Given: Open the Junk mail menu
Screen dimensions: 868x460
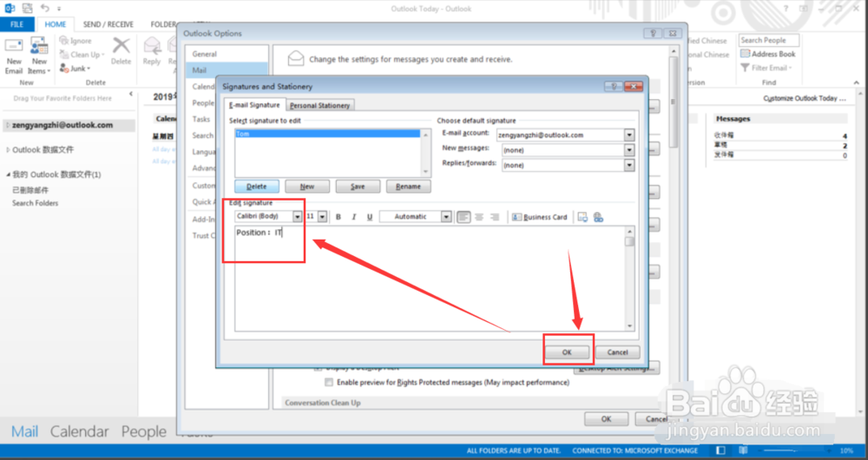Looking at the screenshot, I should click(75, 69).
